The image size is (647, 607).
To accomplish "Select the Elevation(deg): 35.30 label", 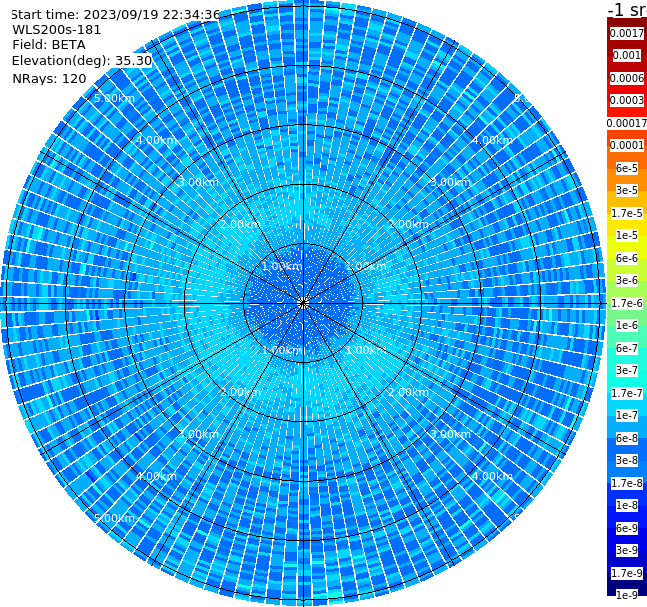I will [82, 61].
